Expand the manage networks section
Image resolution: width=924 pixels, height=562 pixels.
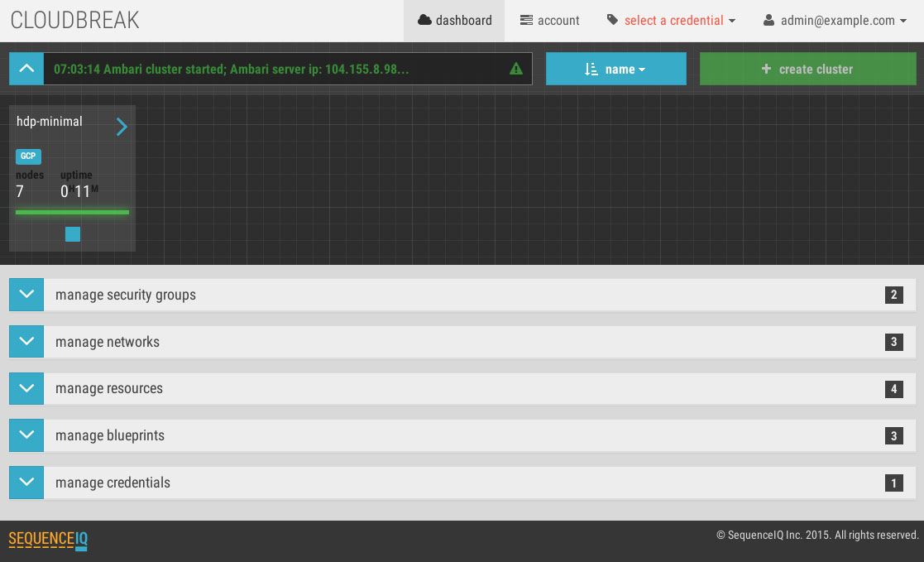click(x=26, y=342)
